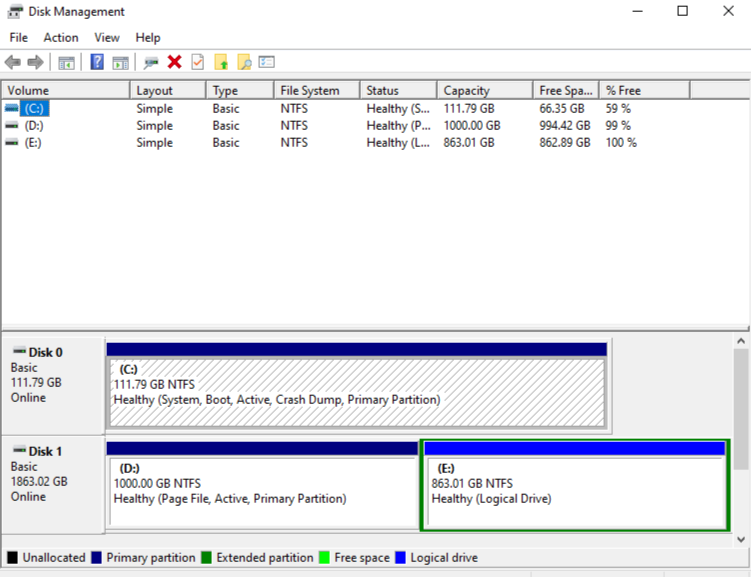Click the 59 % free cell
Image resolution: width=751 pixels, height=577 pixels.
pyautogui.click(x=618, y=109)
